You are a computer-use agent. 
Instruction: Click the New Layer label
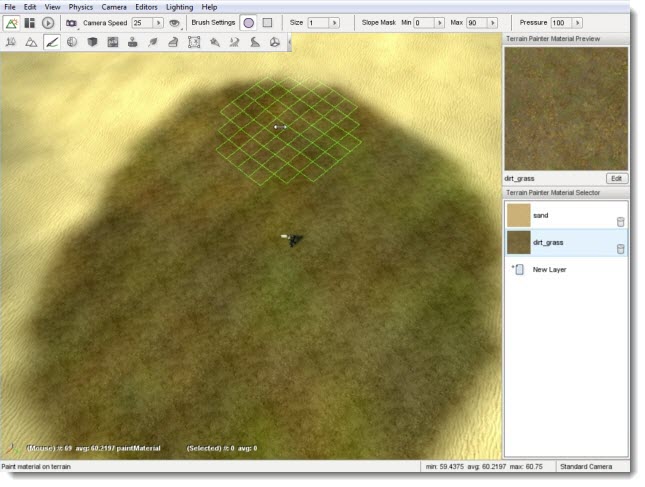pyautogui.click(x=550, y=269)
